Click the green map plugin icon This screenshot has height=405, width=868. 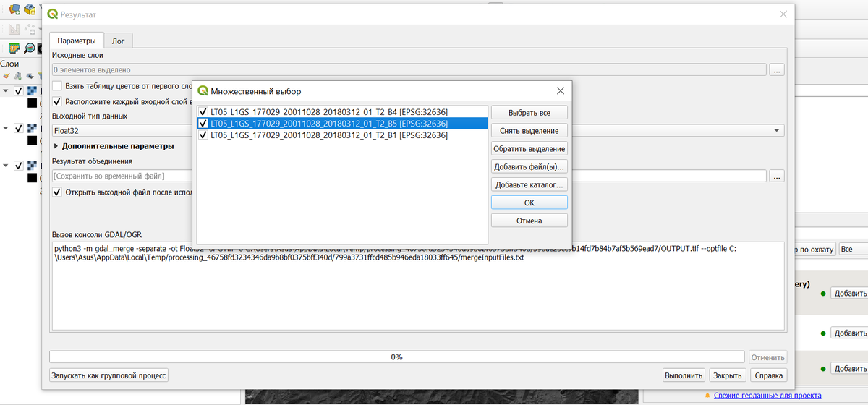pos(14,48)
